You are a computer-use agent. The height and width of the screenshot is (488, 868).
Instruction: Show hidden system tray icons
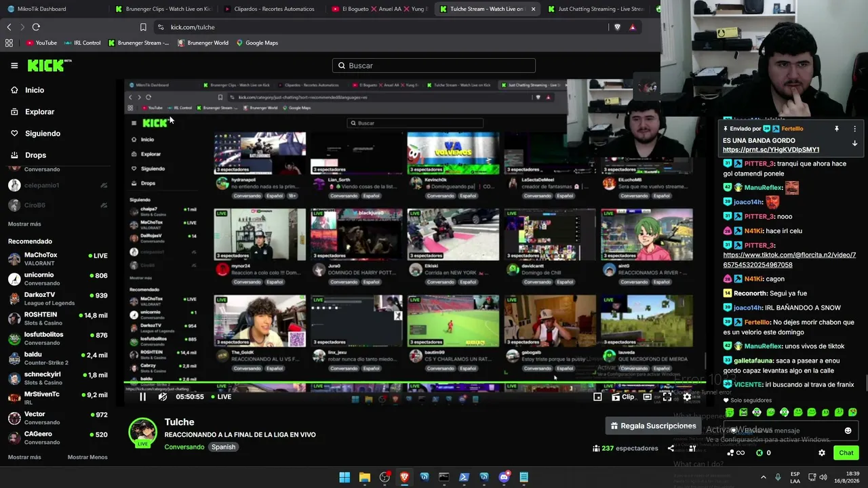[765, 477]
